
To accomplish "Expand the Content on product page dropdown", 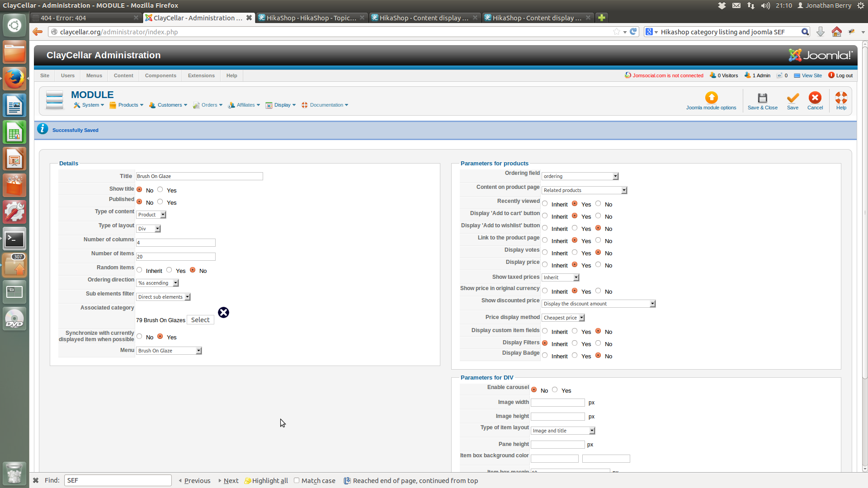I will (x=584, y=190).
